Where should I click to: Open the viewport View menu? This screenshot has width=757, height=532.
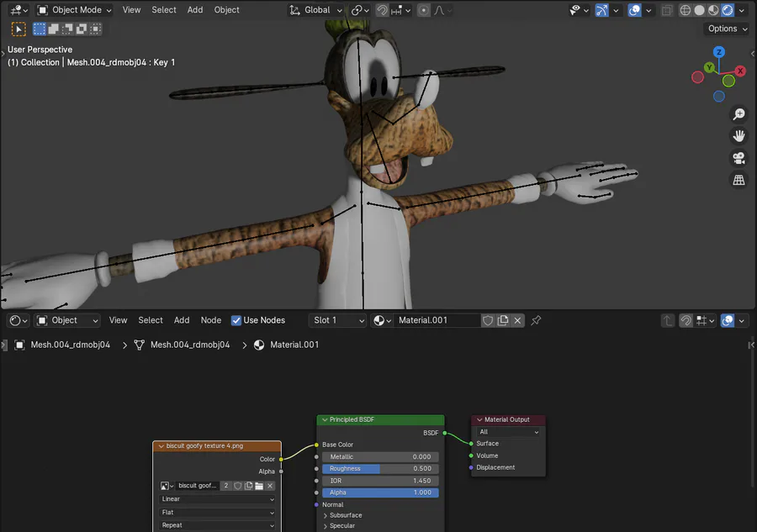tap(131, 9)
